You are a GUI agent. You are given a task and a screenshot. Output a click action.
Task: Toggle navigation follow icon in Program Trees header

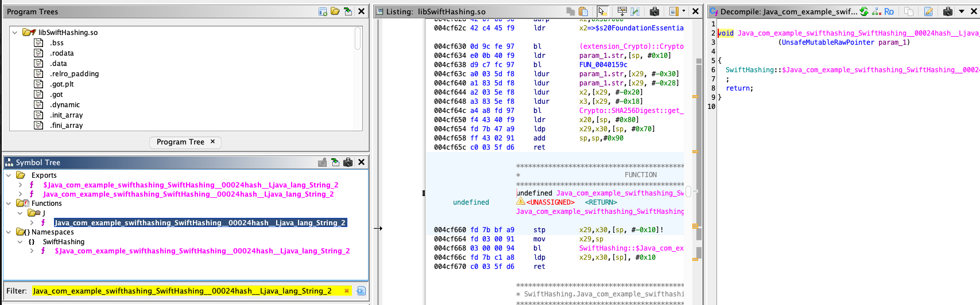click(348, 11)
